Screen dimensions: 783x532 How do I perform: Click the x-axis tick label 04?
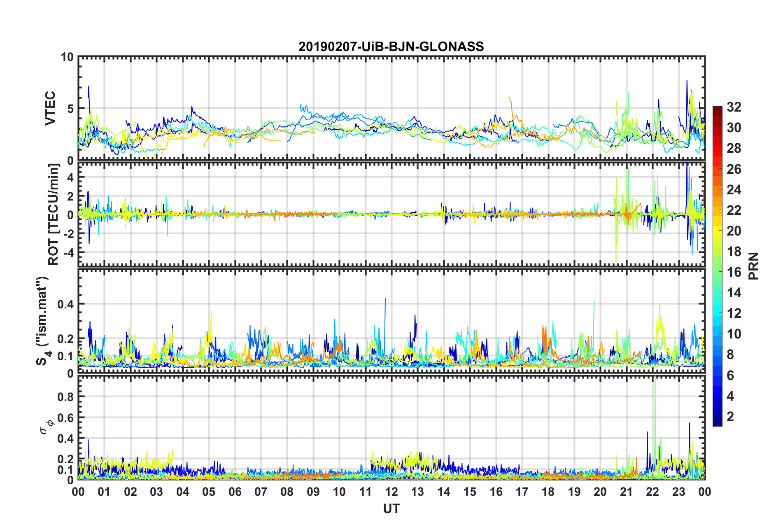tap(183, 492)
